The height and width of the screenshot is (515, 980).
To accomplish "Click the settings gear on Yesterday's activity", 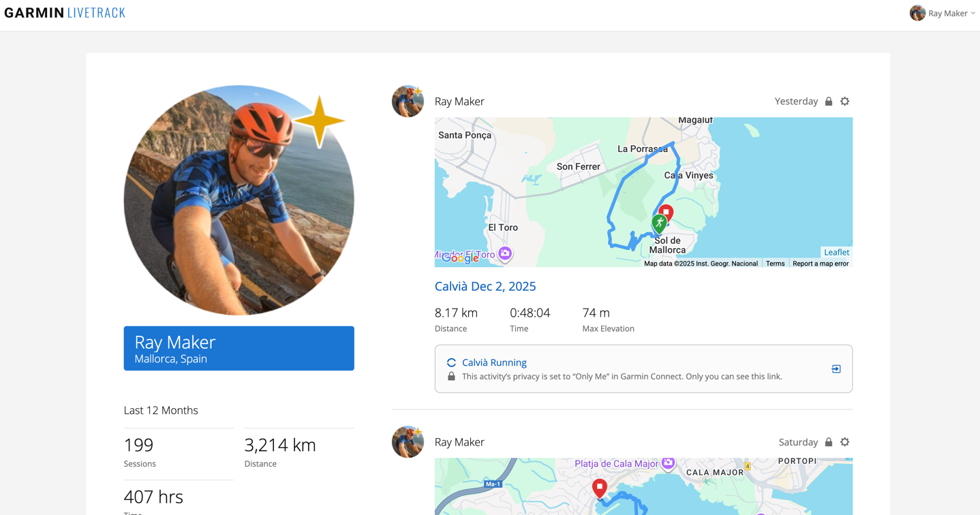I will (x=844, y=102).
